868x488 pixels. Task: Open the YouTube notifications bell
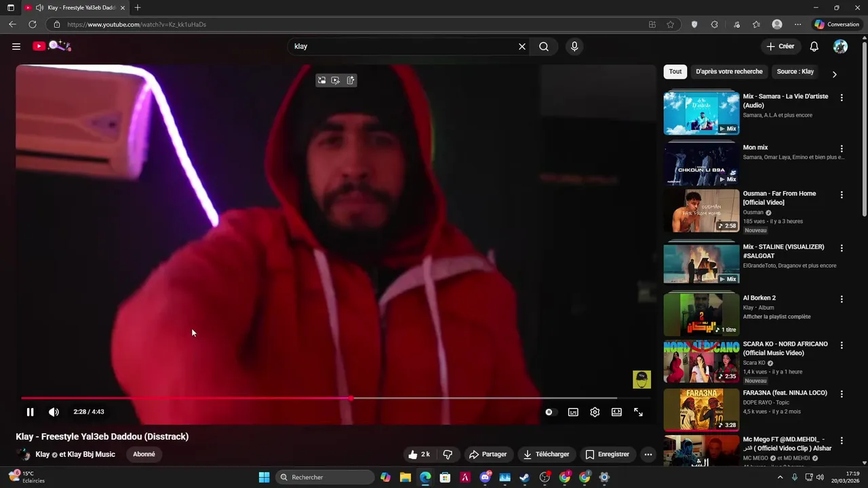814,46
